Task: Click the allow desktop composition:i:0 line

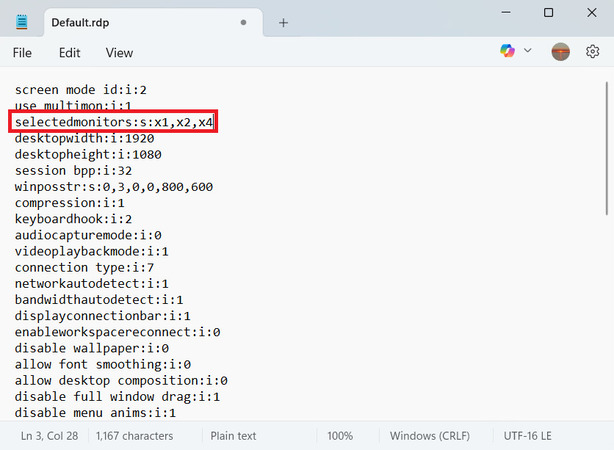Action: 121,380
